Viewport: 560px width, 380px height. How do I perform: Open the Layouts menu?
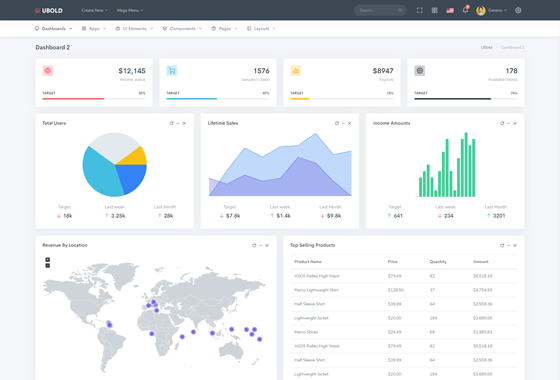click(x=261, y=29)
